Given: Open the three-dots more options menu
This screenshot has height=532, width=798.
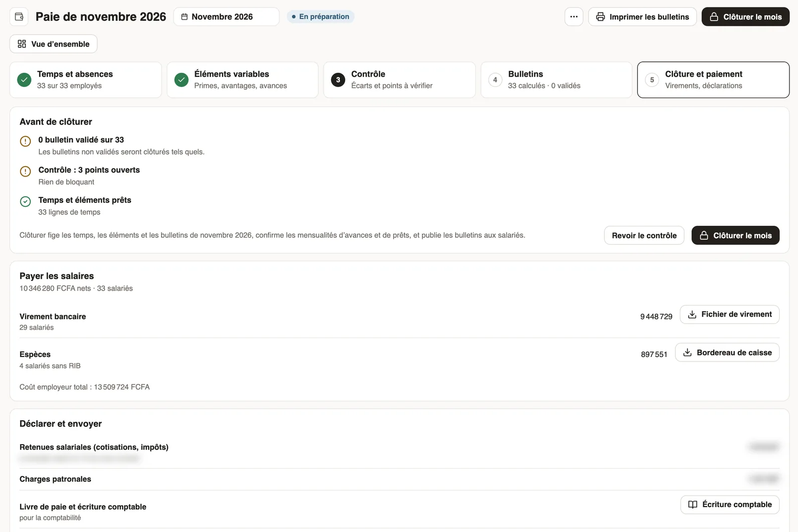Looking at the screenshot, I should 574,17.
